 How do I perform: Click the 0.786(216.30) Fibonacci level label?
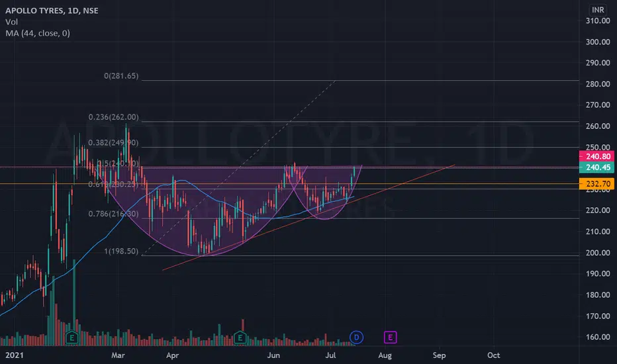tap(113, 214)
